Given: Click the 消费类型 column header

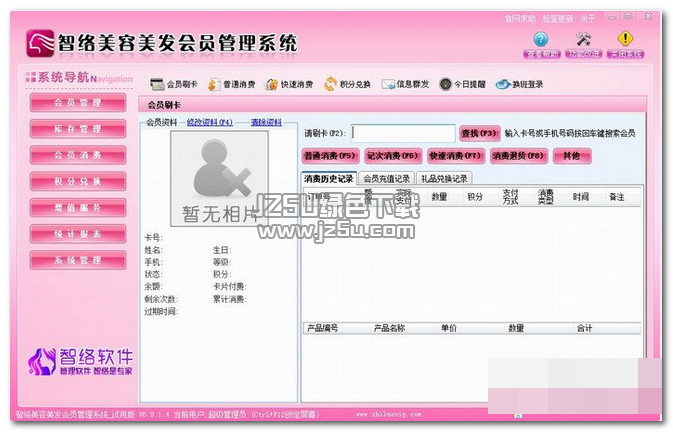Looking at the screenshot, I should (x=546, y=197).
